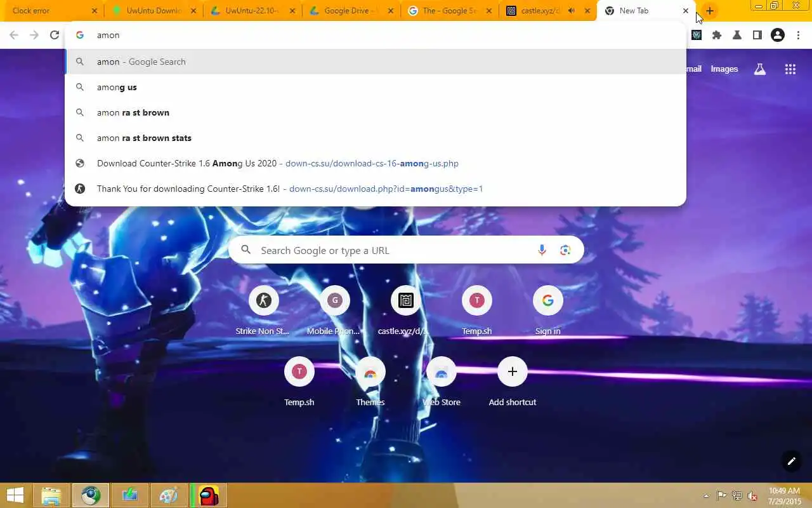
Task: Open the Web Store shortcut
Action: [x=441, y=382]
